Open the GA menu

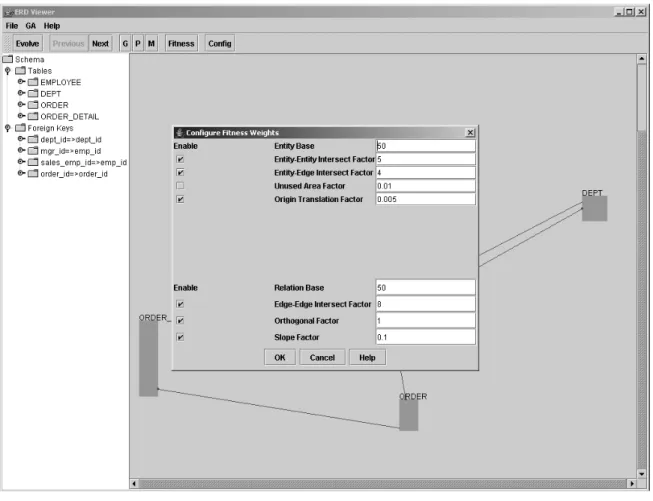pyautogui.click(x=31, y=26)
